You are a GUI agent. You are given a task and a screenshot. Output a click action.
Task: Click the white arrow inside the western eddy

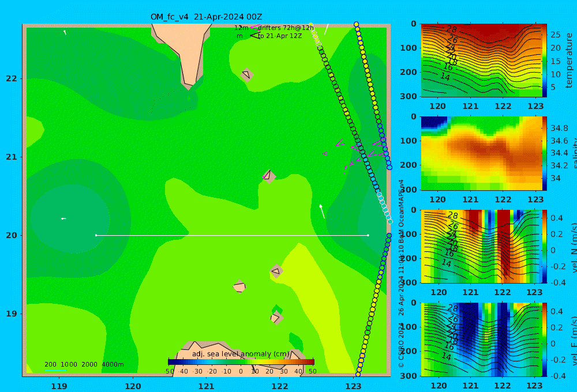[x=63, y=219]
